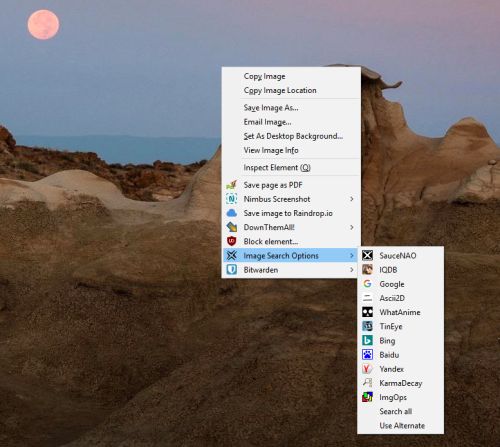The height and width of the screenshot is (447, 500).
Task: Click the KarmaDecay icon
Action: coord(367,383)
